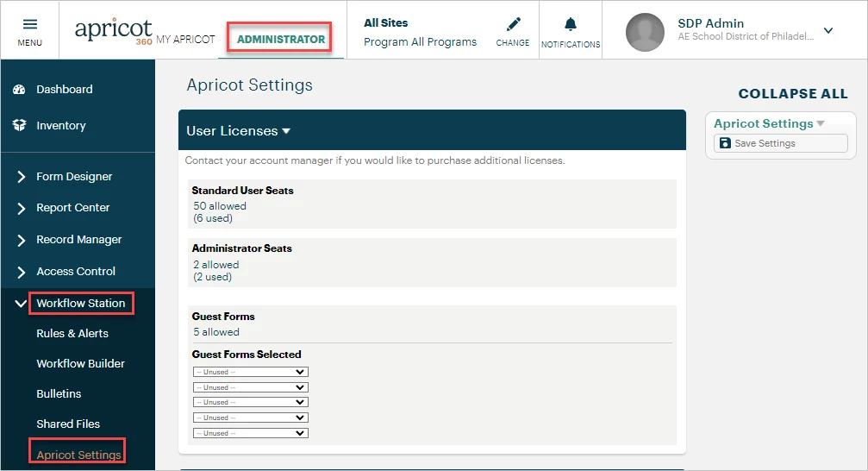Expand the Record Manager chevron
This screenshot has height=471, width=868.
click(x=21, y=240)
